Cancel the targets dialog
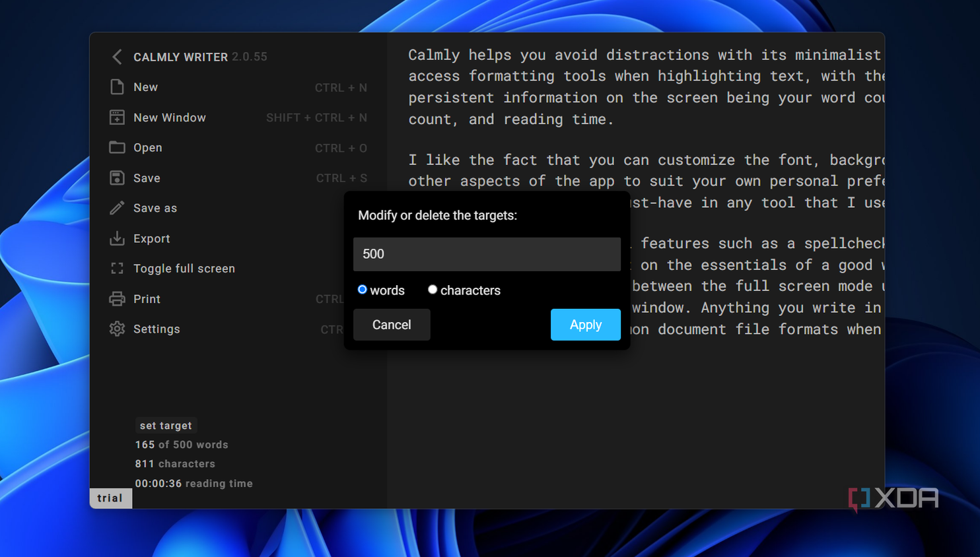The width and height of the screenshot is (980, 557). (392, 325)
